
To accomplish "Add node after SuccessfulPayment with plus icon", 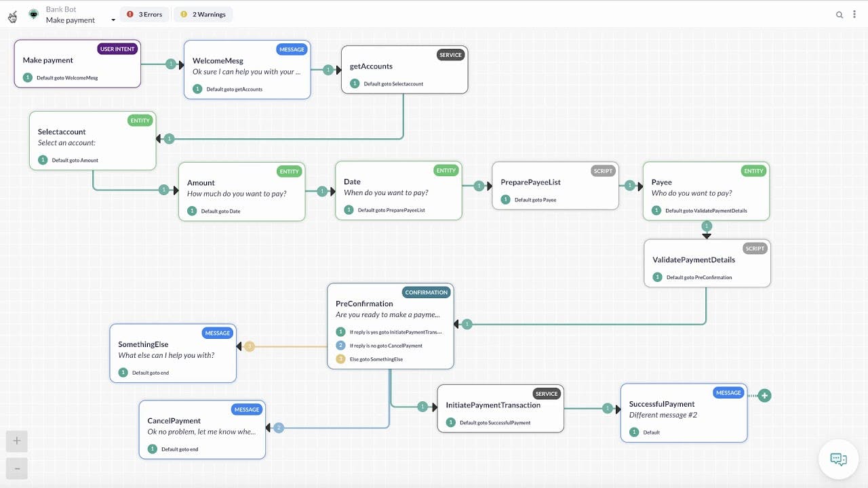I will click(764, 395).
